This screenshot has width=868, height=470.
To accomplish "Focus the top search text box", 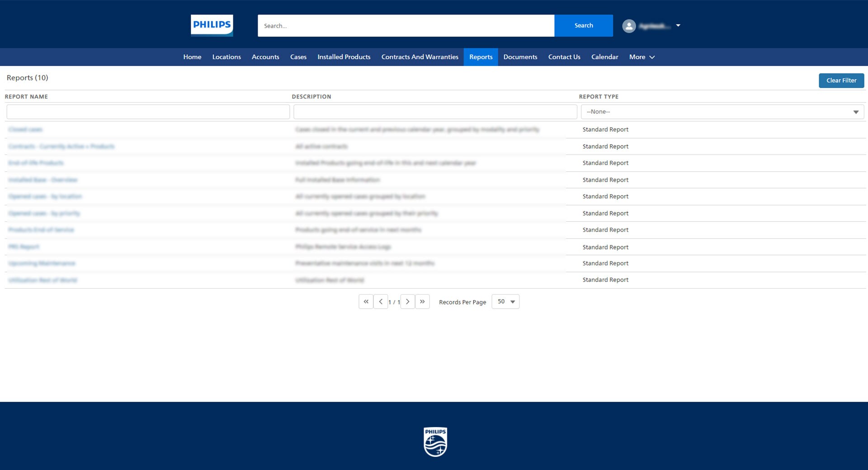I will click(406, 26).
